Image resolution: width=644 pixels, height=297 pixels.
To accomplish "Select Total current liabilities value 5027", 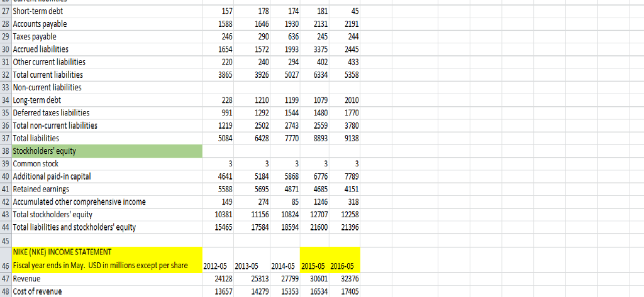I will (x=285, y=75).
